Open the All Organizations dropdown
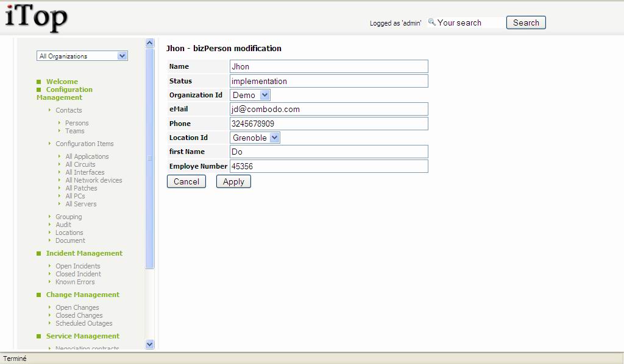 [82, 56]
